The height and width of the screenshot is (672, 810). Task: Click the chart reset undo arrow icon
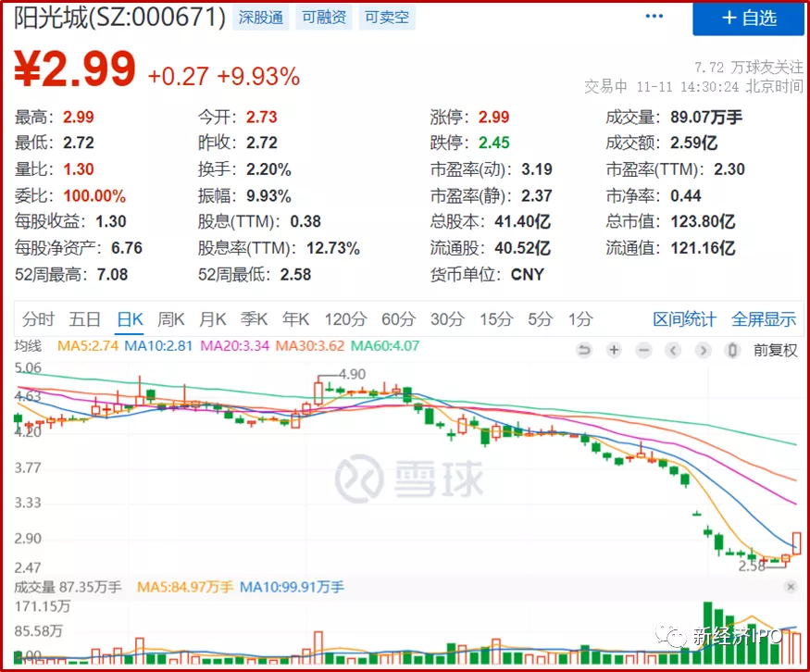point(584,351)
